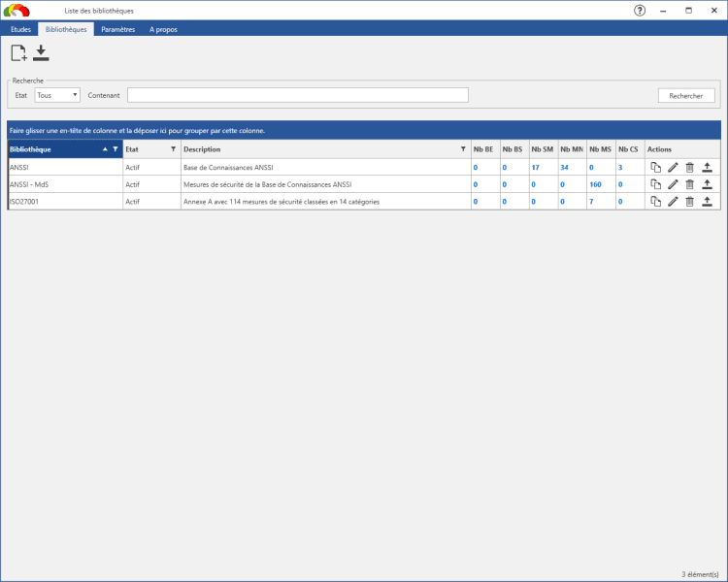Select the ANSSI - MdS library name cell
The width and height of the screenshot is (728, 582).
[x=65, y=184]
